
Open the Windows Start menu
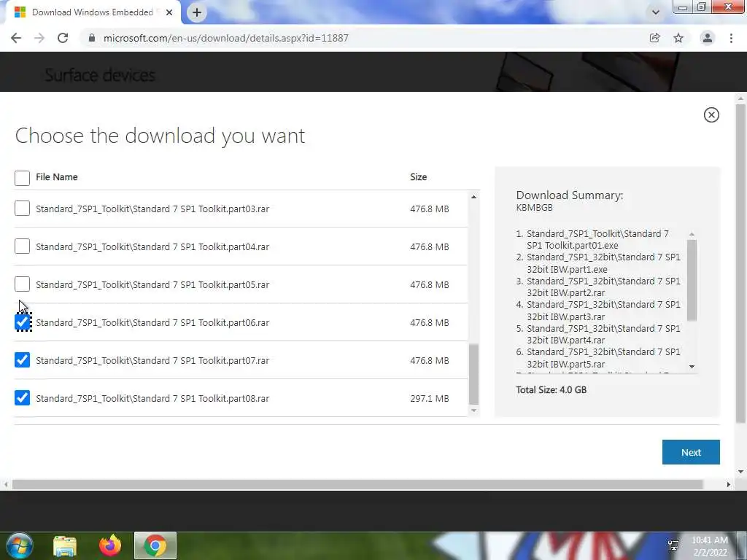pyautogui.click(x=20, y=545)
